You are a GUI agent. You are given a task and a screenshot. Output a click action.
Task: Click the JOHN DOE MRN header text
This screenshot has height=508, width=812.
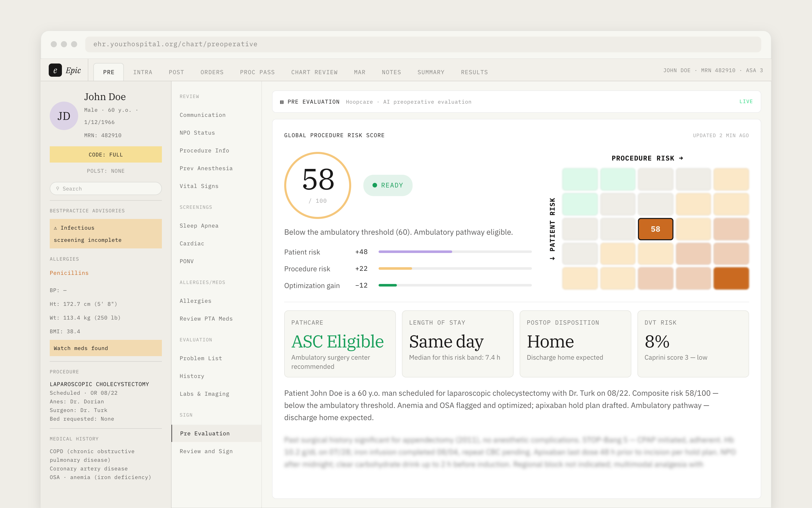713,70
